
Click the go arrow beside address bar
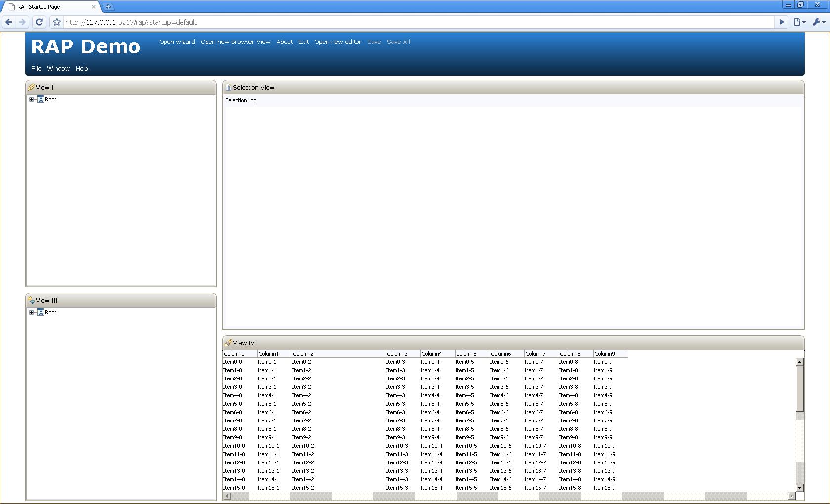click(782, 22)
